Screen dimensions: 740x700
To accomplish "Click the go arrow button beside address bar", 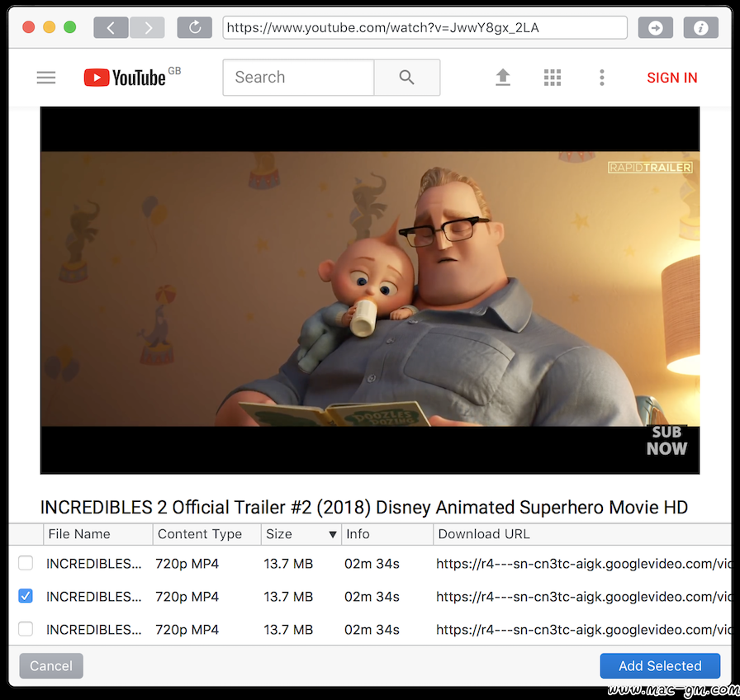I will [x=656, y=28].
